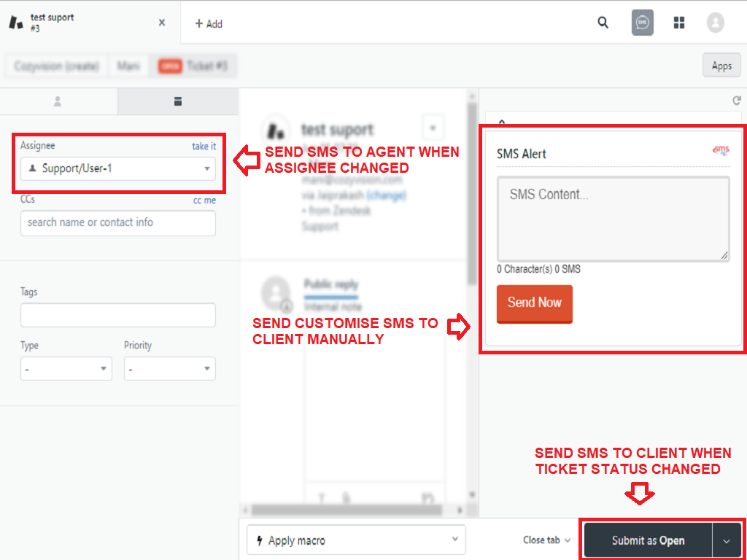Refresh the apps panel with the reload icon

pyautogui.click(x=736, y=101)
